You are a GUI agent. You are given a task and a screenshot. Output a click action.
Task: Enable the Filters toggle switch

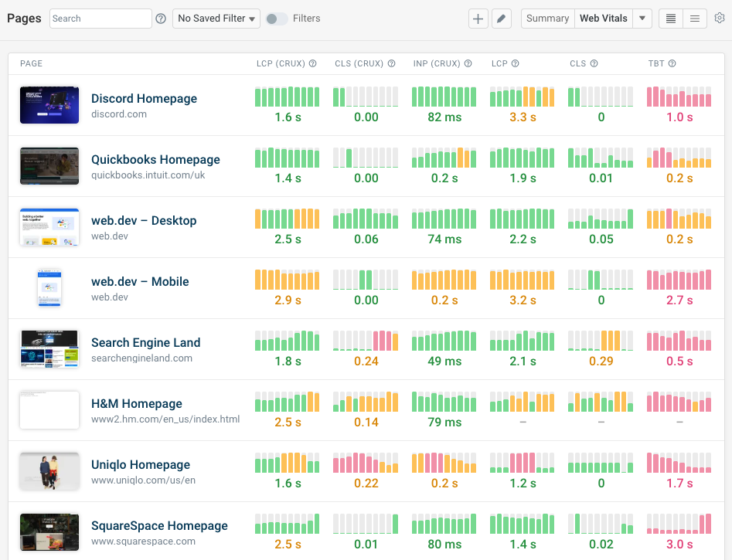pyautogui.click(x=277, y=18)
